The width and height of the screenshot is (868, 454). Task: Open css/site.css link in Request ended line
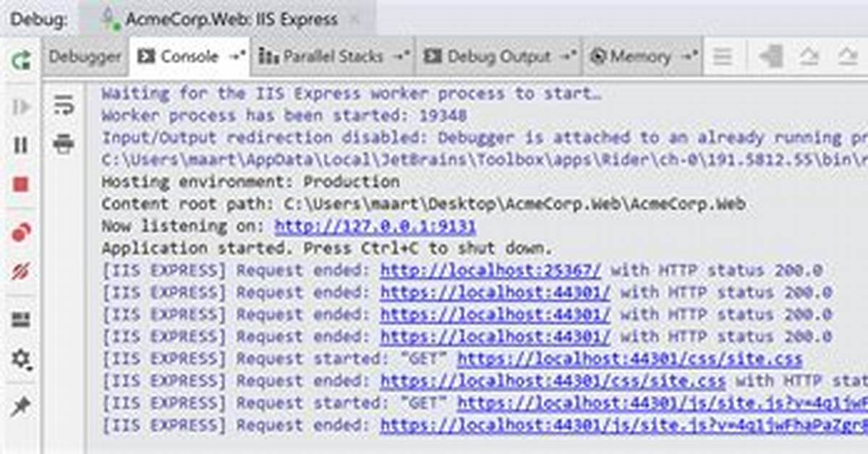coord(553,381)
